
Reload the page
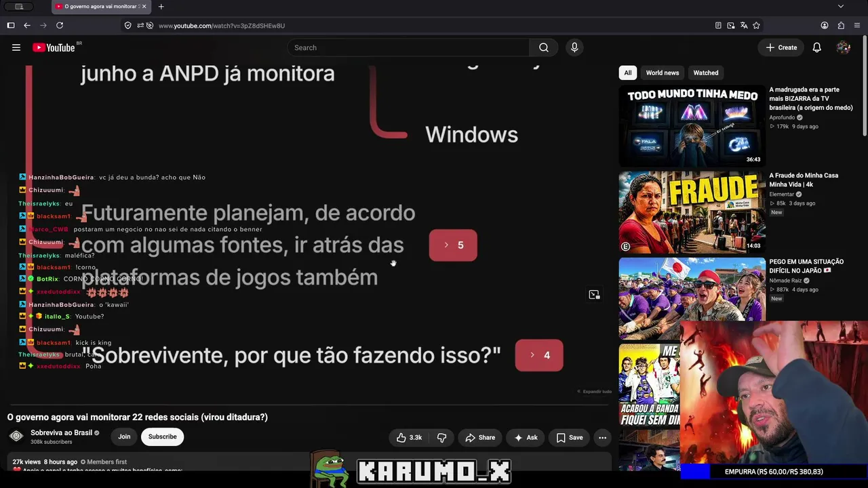coord(60,26)
